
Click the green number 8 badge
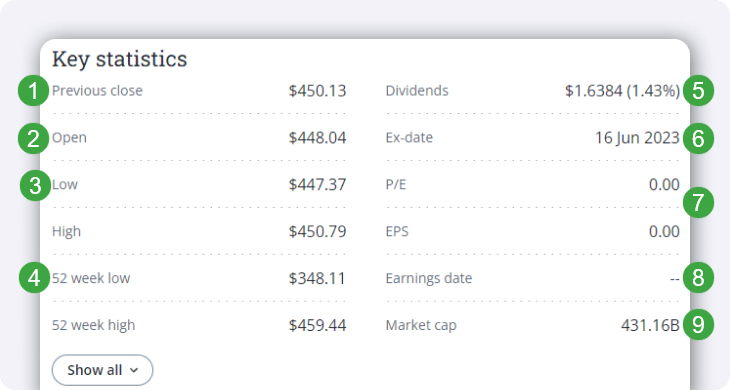click(x=698, y=278)
